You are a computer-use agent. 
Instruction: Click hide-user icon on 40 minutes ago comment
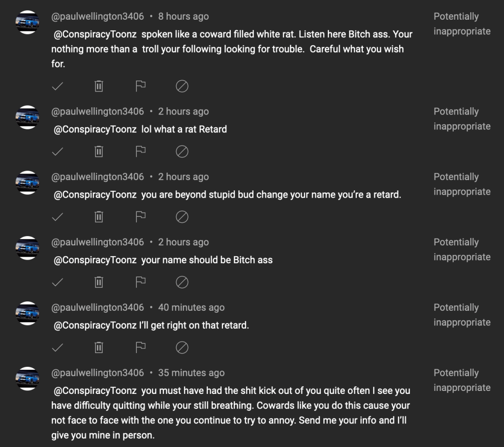[x=182, y=348]
